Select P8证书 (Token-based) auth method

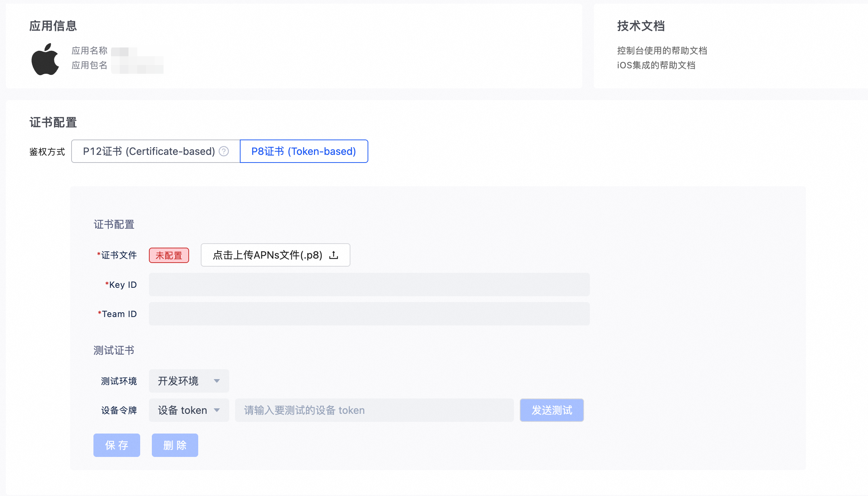[x=303, y=151]
